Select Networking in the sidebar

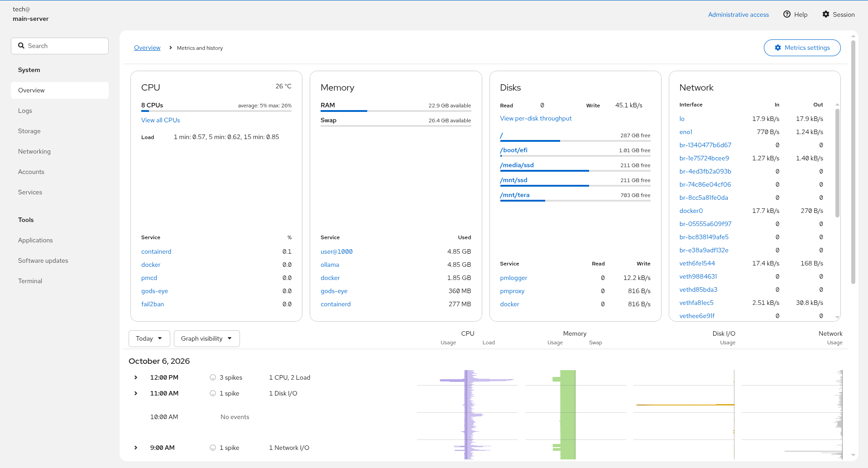click(60, 151)
